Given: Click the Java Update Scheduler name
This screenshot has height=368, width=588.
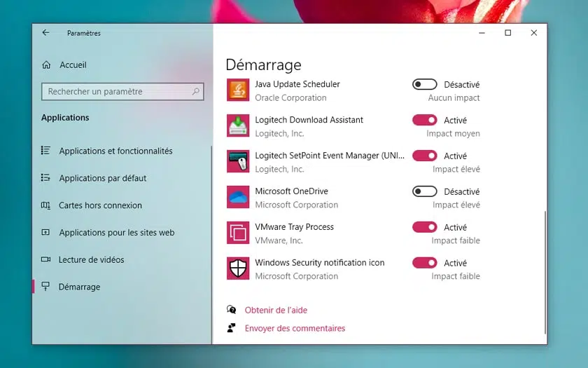Looking at the screenshot, I should [297, 84].
